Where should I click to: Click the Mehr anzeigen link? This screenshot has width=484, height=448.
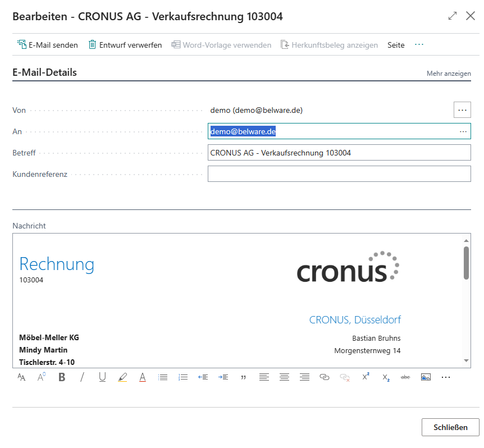[x=449, y=74]
